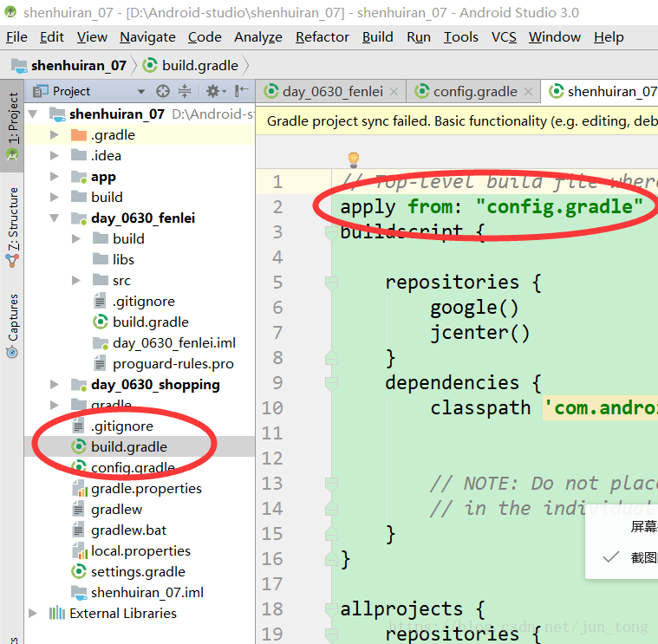Click Gradle project sync failed notification
Screen dimensions: 658x644
457,120
